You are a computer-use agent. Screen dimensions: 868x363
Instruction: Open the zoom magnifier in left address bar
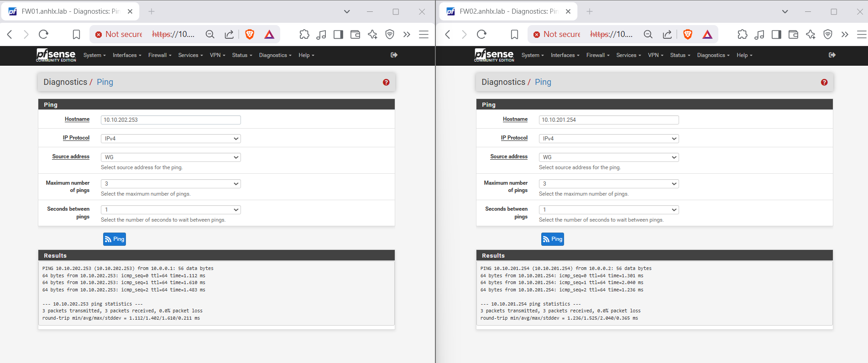pyautogui.click(x=210, y=34)
